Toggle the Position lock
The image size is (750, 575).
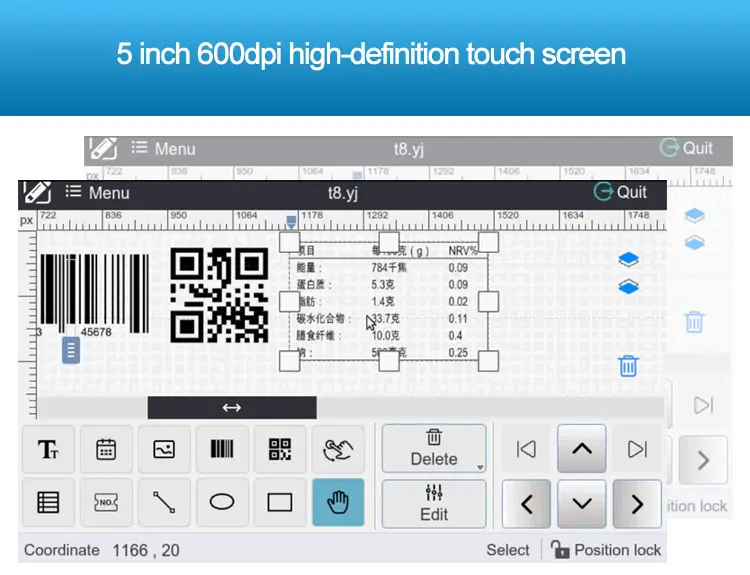click(606, 550)
